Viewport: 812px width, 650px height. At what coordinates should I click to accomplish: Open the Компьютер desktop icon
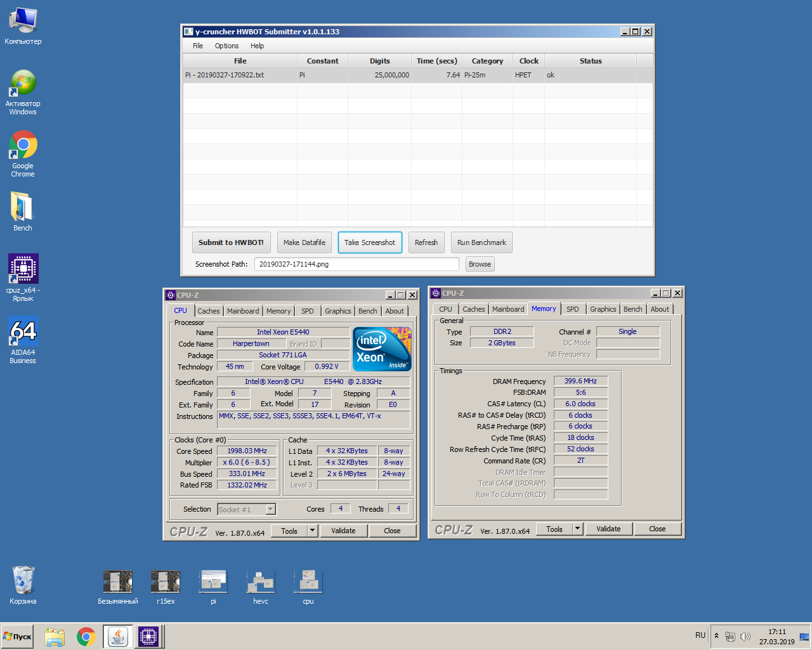23,27
